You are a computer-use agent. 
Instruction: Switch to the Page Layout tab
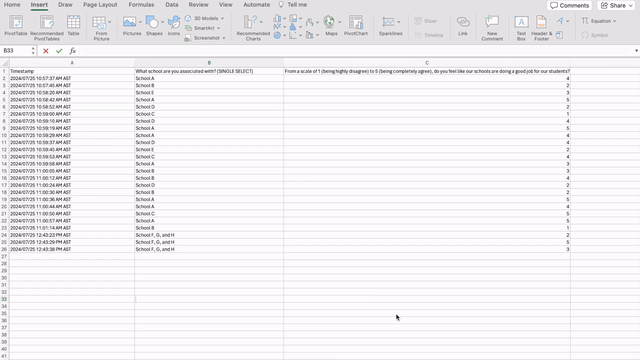coord(100,5)
